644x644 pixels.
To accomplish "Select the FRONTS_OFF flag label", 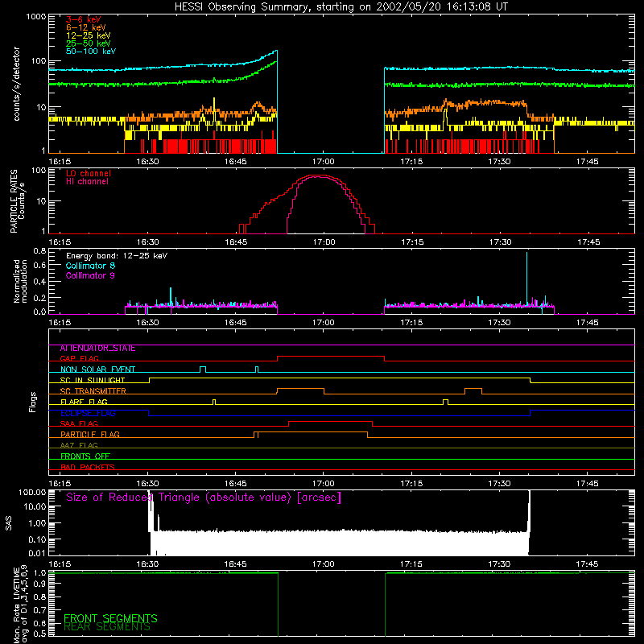I will click(x=85, y=456).
